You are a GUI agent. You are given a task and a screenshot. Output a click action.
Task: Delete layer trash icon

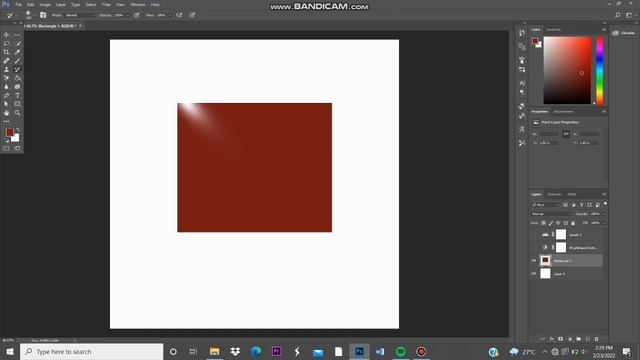click(597, 339)
